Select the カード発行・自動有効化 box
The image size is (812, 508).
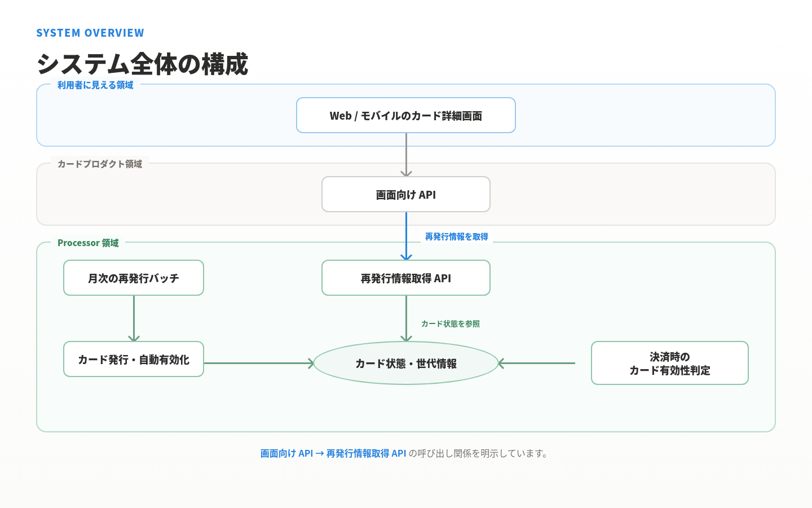click(134, 359)
